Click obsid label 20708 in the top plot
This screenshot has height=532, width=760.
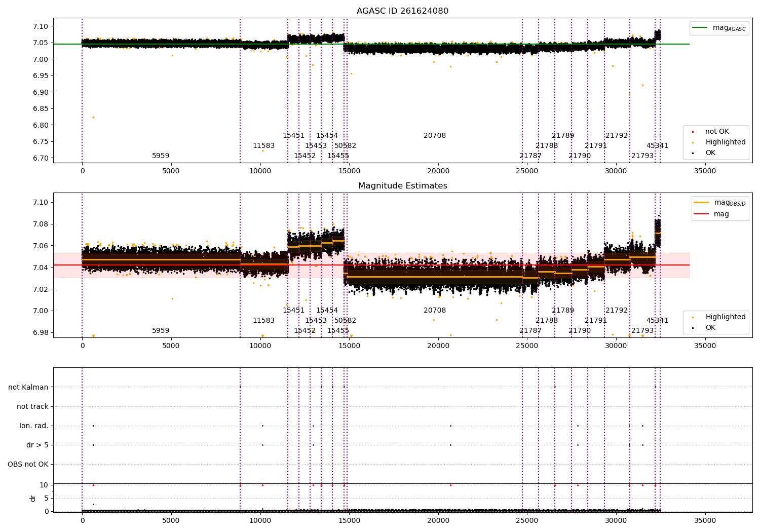click(435, 136)
